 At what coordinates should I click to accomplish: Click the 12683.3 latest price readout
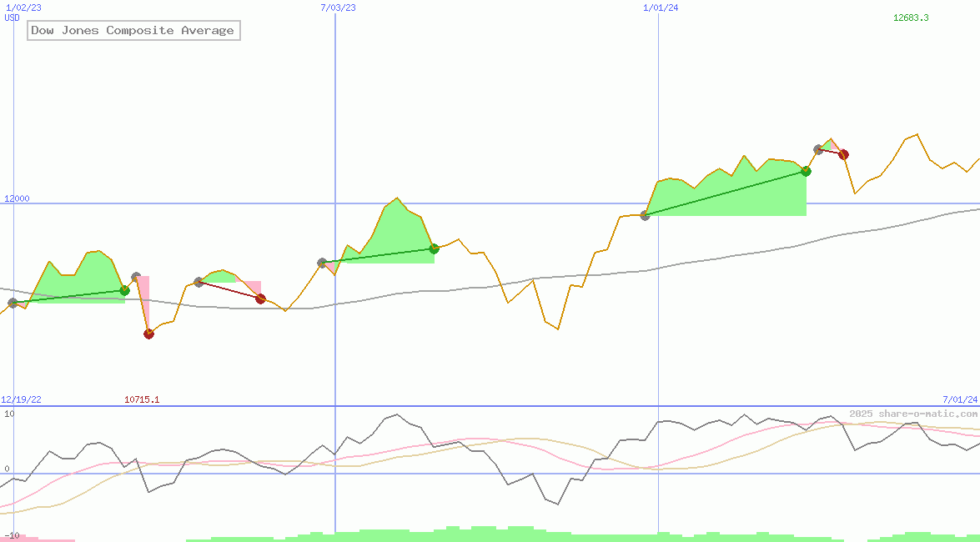click(x=912, y=16)
